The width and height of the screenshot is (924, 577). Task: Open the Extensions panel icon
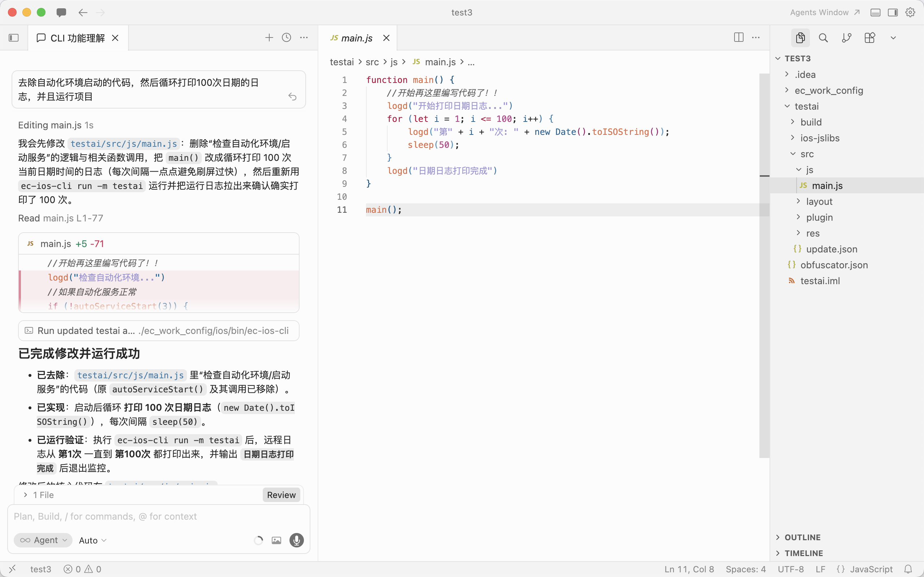pyautogui.click(x=870, y=38)
